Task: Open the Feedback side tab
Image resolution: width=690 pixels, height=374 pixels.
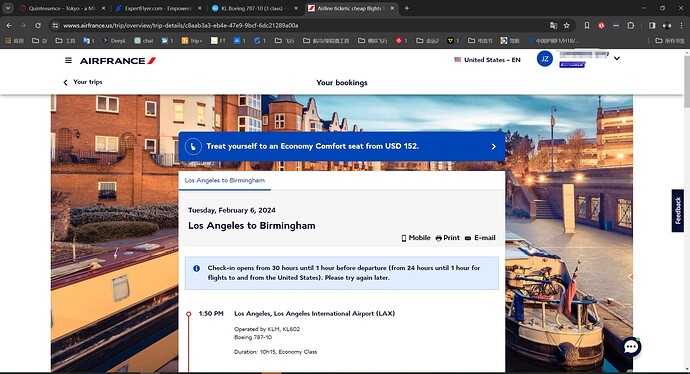Action: [x=678, y=210]
